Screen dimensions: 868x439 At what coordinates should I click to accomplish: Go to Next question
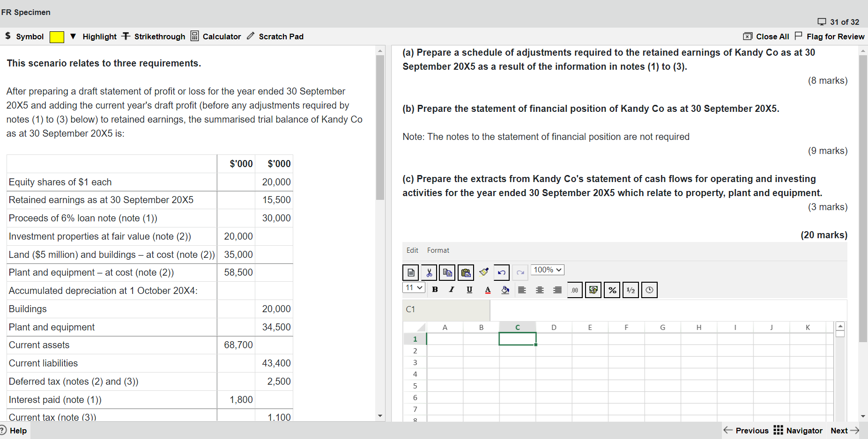pos(845,431)
